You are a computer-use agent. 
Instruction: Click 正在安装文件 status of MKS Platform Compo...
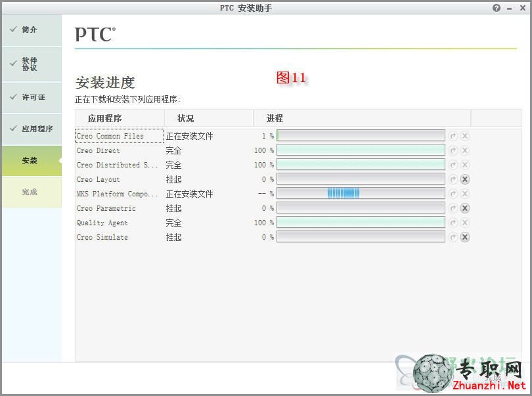point(190,194)
